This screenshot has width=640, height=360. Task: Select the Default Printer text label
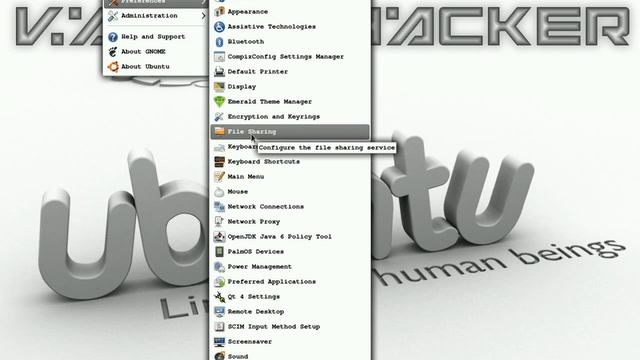click(x=258, y=71)
